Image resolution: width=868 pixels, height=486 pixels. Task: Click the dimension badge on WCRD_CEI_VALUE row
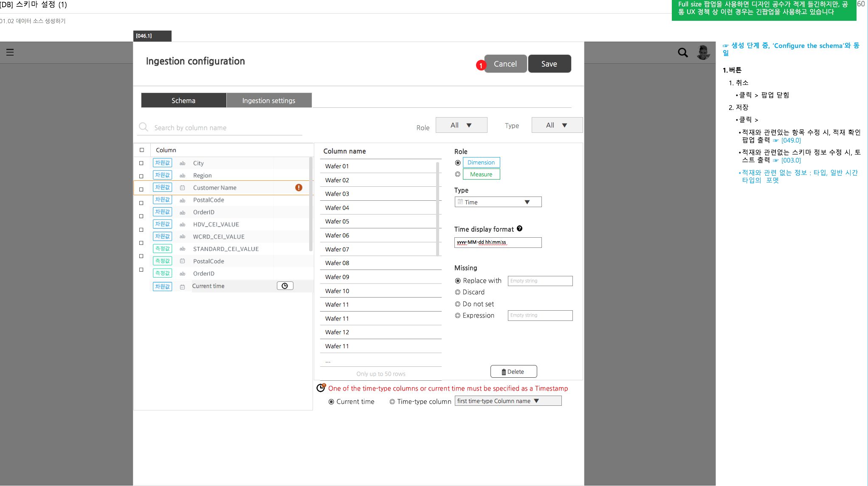(x=162, y=236)
